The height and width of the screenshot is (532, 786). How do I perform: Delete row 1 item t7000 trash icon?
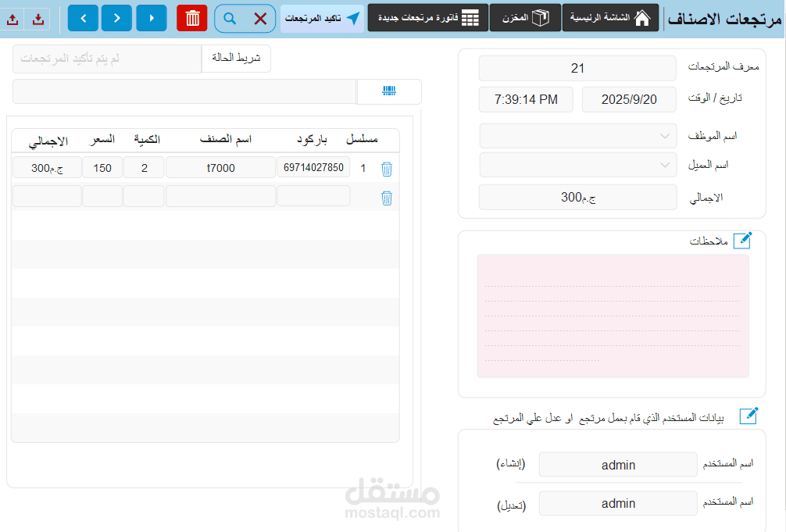(x=387, y=169)
